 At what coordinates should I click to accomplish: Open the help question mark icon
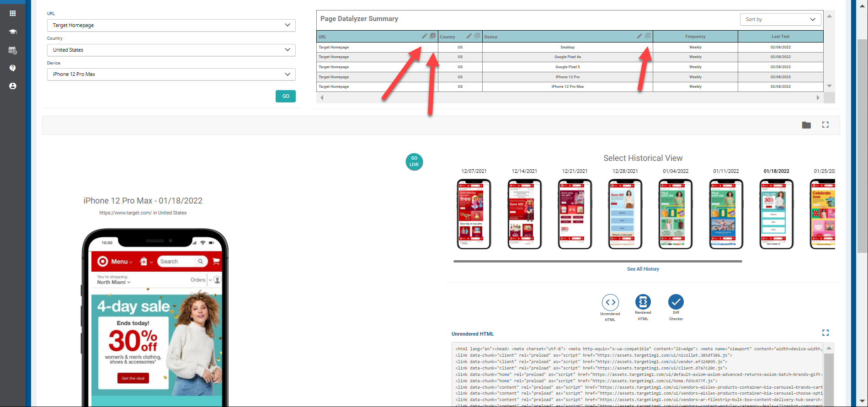(x=13, y=68)
